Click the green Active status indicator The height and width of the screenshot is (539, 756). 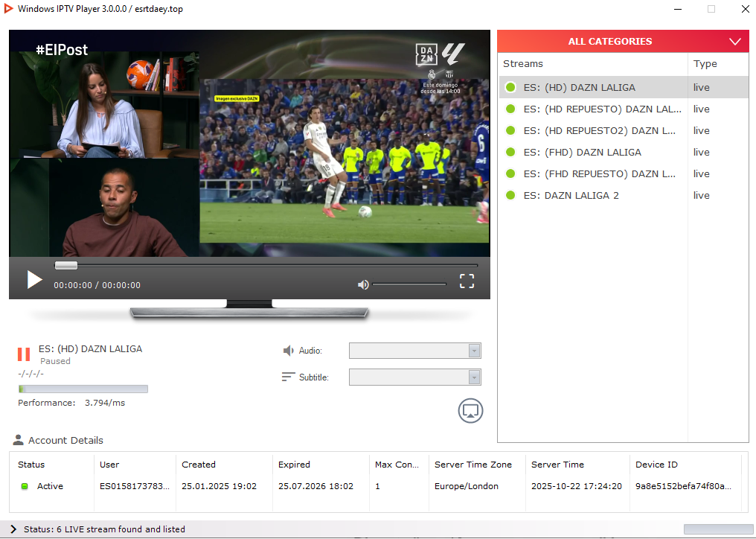[x=25, y=486]
